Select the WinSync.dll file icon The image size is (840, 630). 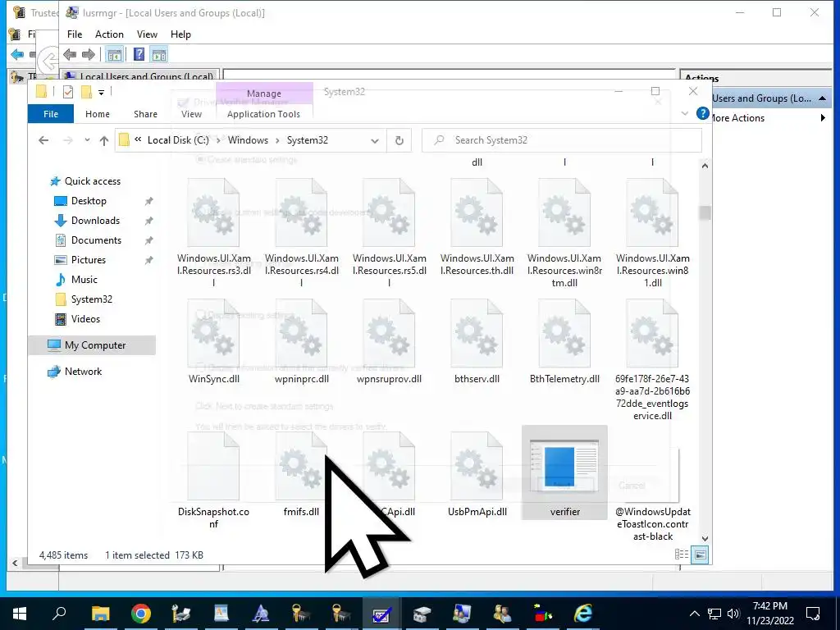click(x=214, y=333)
